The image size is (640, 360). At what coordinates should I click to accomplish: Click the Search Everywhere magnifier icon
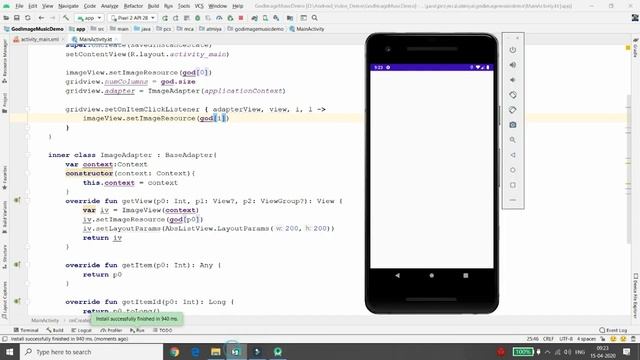(315, 18)
